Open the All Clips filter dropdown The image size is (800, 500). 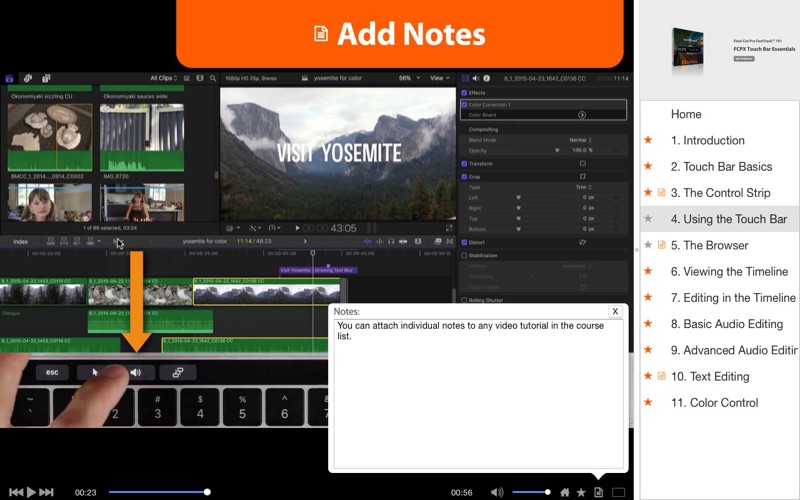click(x=163, y=78)
